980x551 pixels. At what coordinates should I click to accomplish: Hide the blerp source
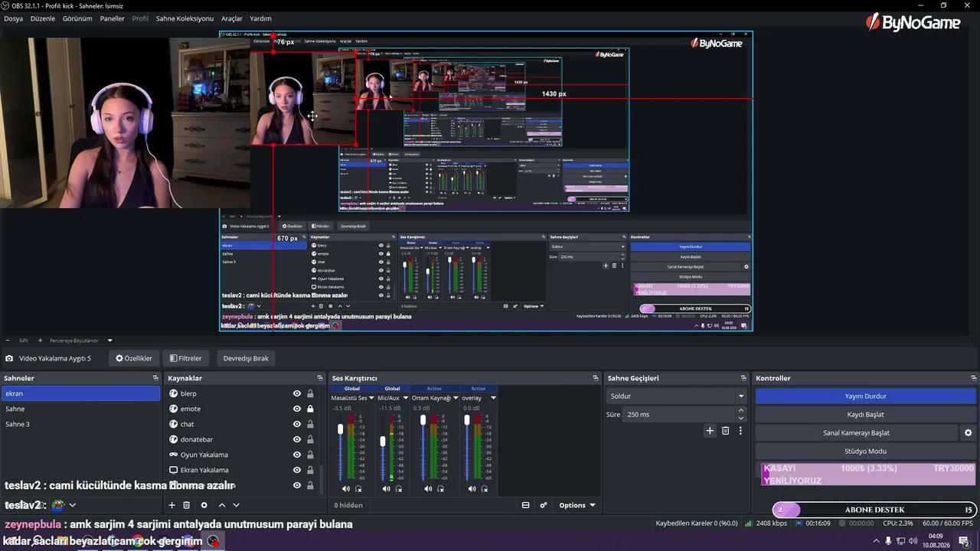tap(297, 393)
